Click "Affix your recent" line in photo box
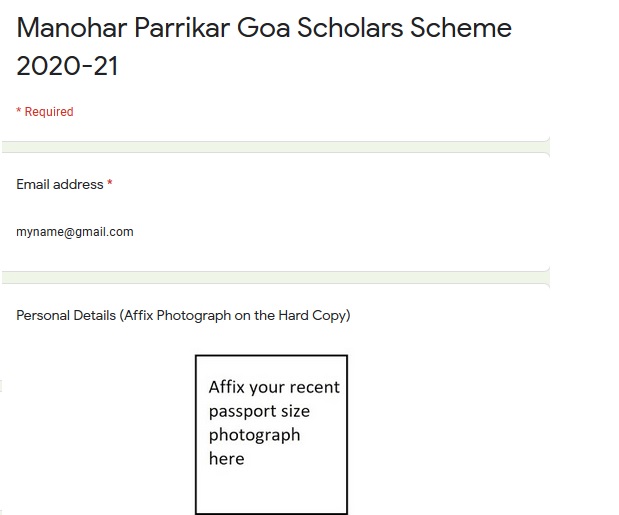 pos(274,387)
